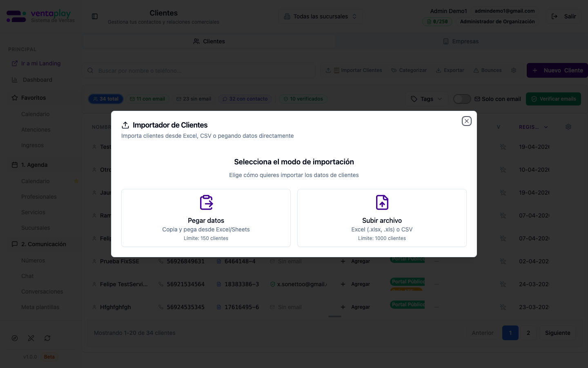Toggle favorite star on the 19-04 Test row
Viewport: 588px width, 368px height.
pos(503,147)
